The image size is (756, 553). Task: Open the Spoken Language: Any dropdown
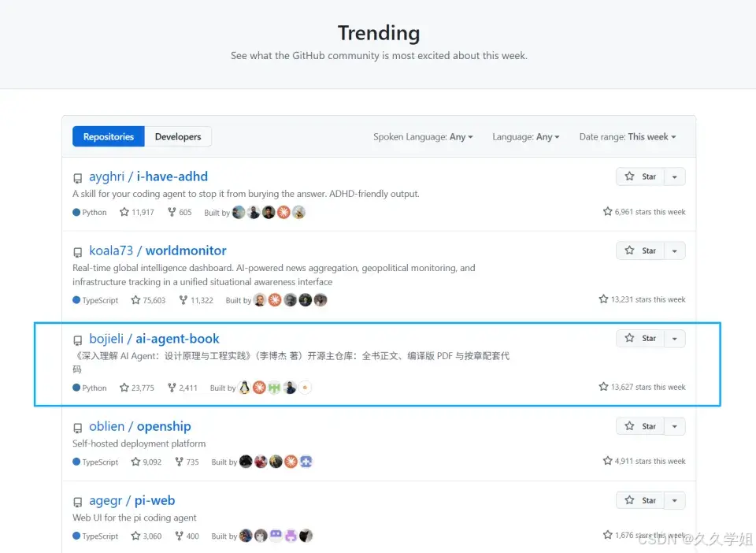click(x=423, y=137)
